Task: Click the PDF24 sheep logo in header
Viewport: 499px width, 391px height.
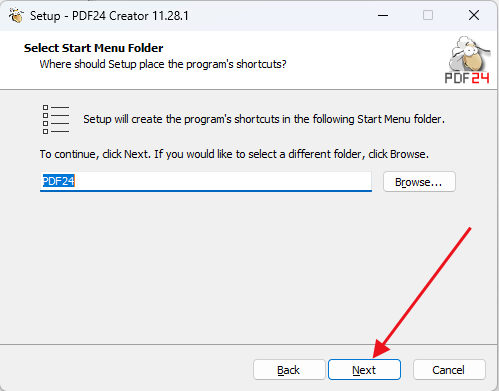Action: [469, 53]
